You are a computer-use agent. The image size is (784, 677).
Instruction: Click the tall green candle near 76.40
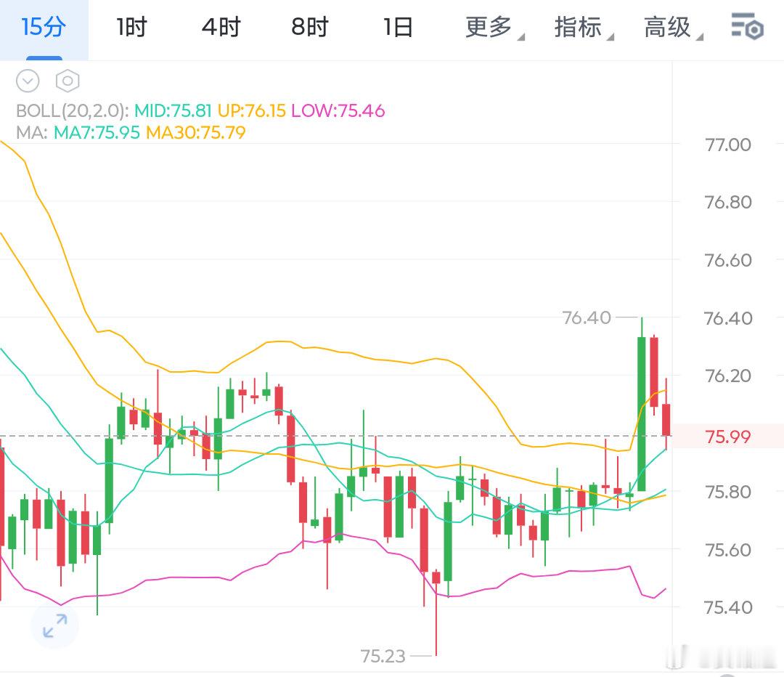pos(642,414)
